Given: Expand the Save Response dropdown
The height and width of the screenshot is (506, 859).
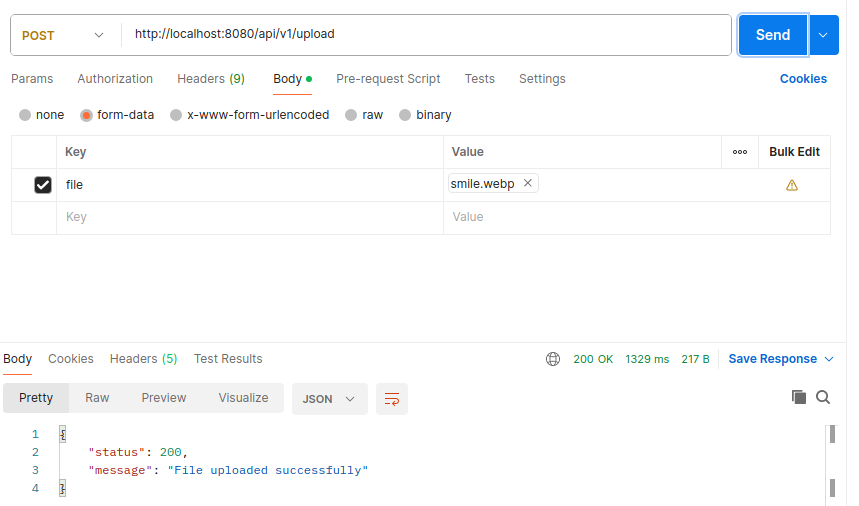Looking at the screenshot, I should [829, 359].
